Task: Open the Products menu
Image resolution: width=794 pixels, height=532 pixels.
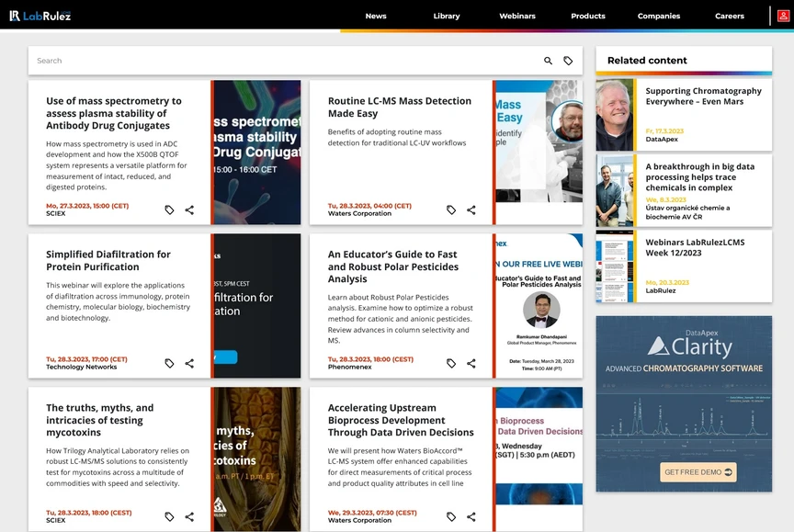Action: click(x=588, y=16)
